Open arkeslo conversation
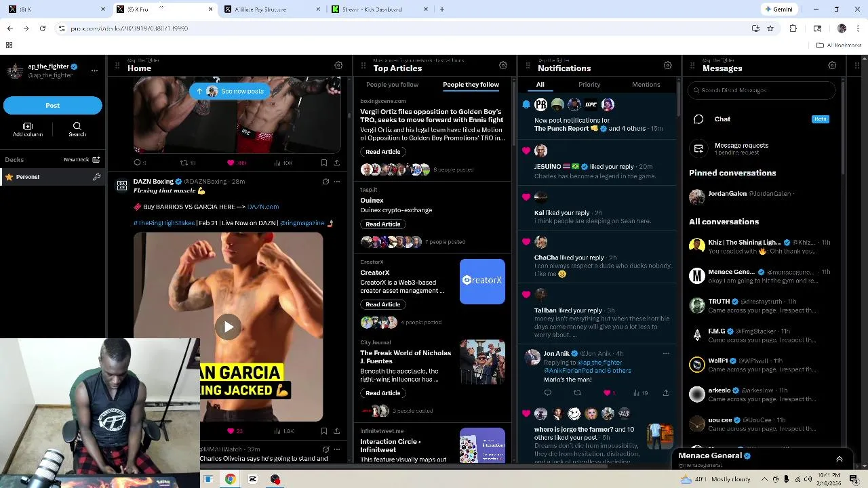 762,394
